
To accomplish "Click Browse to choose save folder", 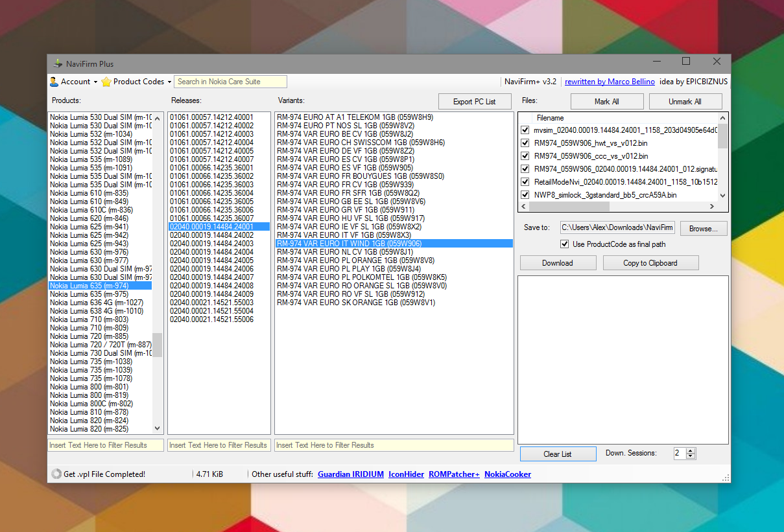I will pyautogui.click(x=704, y=228).
